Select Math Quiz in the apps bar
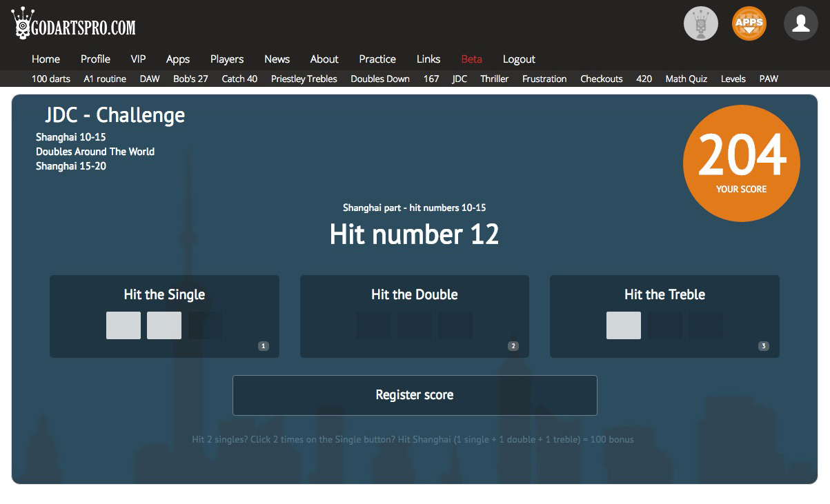 (x=686, y=79)
